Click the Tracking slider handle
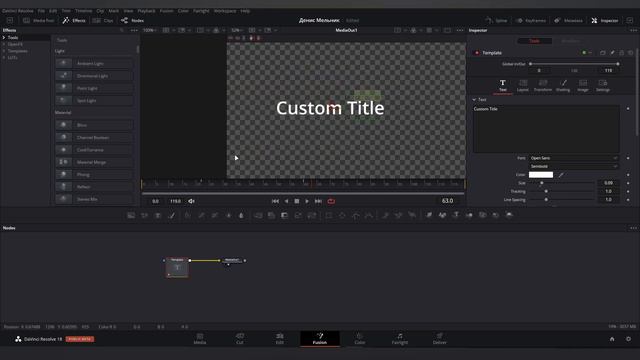 click(x=546, y=191)
